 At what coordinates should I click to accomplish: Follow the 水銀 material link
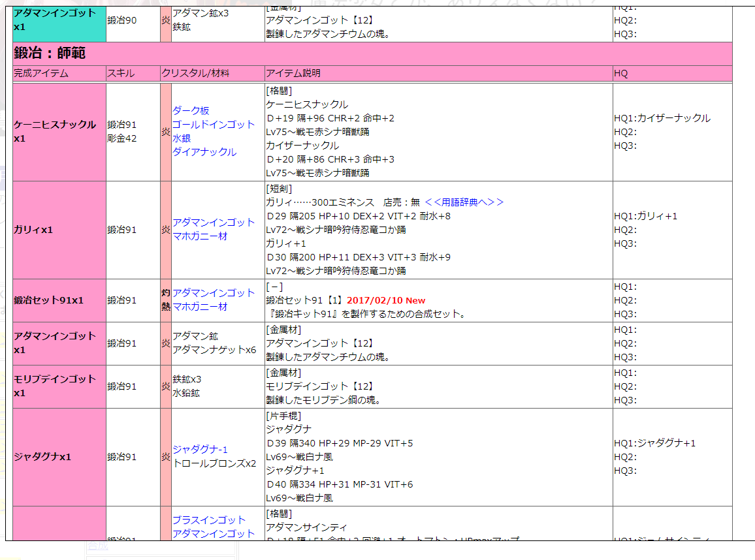182,138
